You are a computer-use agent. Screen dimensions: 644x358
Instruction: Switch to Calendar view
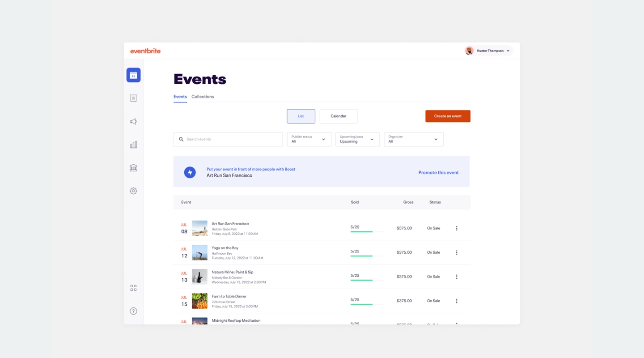click(338, 116)
